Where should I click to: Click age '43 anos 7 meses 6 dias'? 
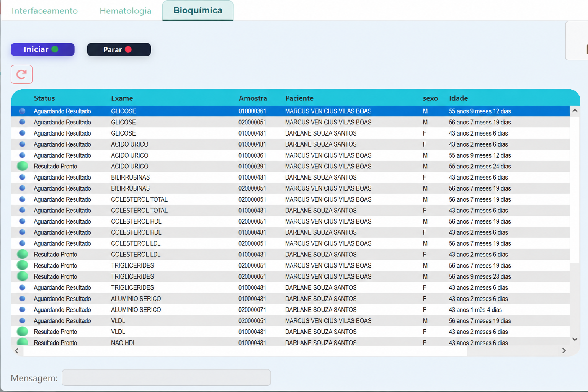(479, 211)
